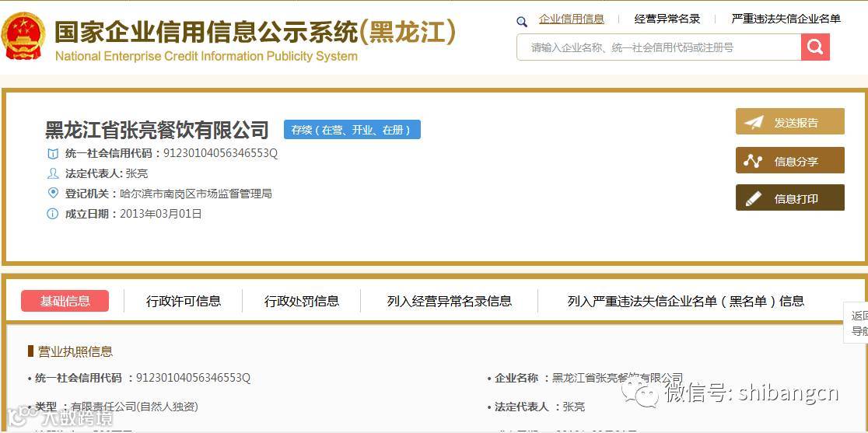Focus the enterprise name search field
868x433 pixels.
[x=659, y=47]
